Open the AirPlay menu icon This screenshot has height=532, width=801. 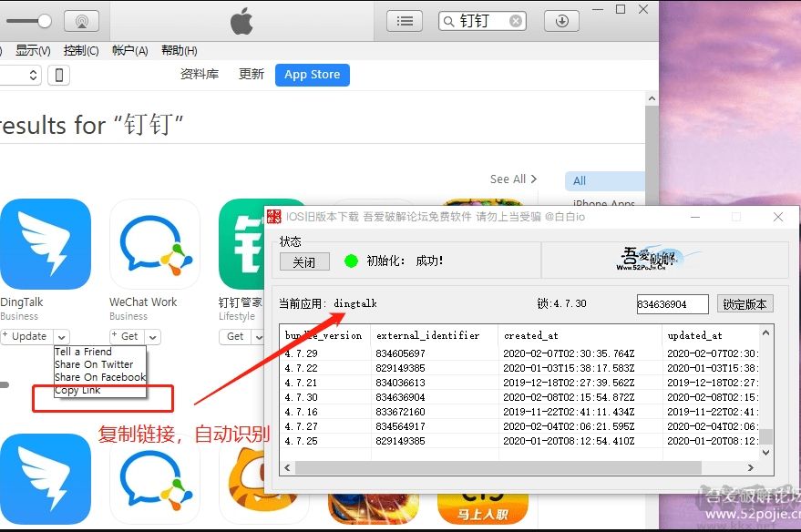click(x=82, y=20)
